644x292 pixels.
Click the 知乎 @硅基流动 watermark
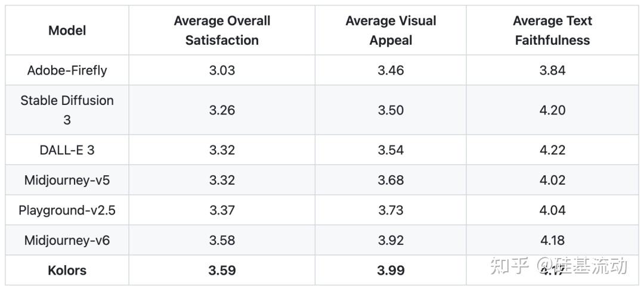click(558, 266)
